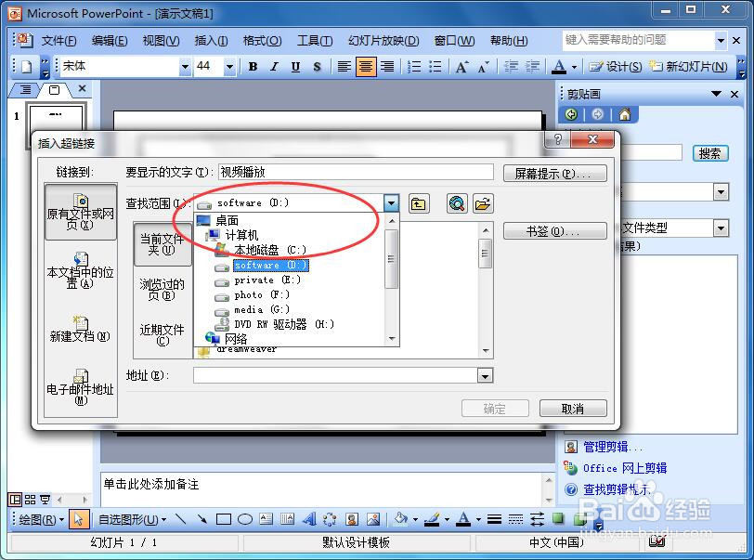Toggle bulleted list formatting
Screen dimensions: 754x560
tap(435, 67)
